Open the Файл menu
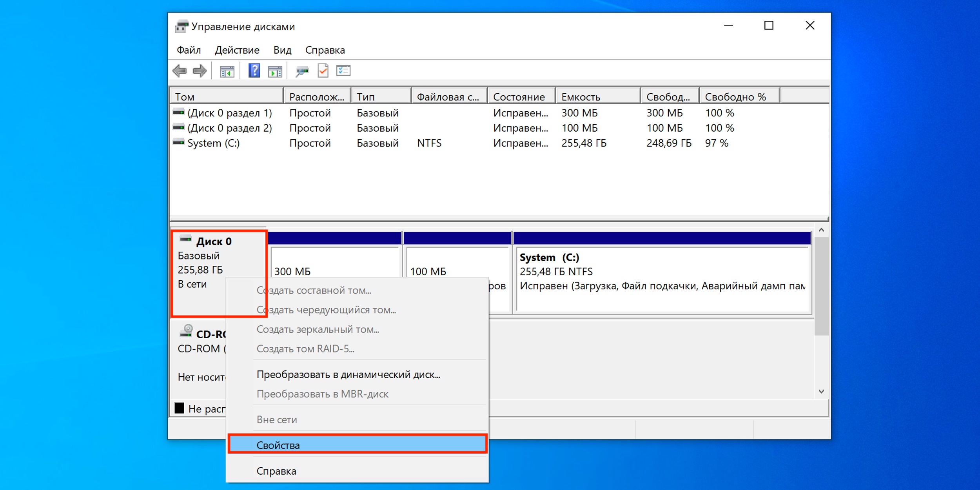The image size is (980, 490). point(189,50)
